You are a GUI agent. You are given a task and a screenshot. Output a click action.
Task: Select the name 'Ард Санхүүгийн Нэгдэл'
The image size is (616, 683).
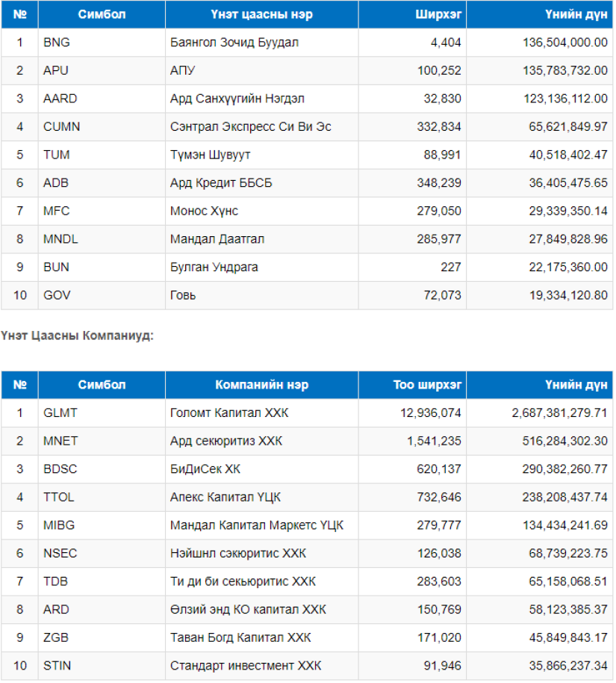coord(237,99)
